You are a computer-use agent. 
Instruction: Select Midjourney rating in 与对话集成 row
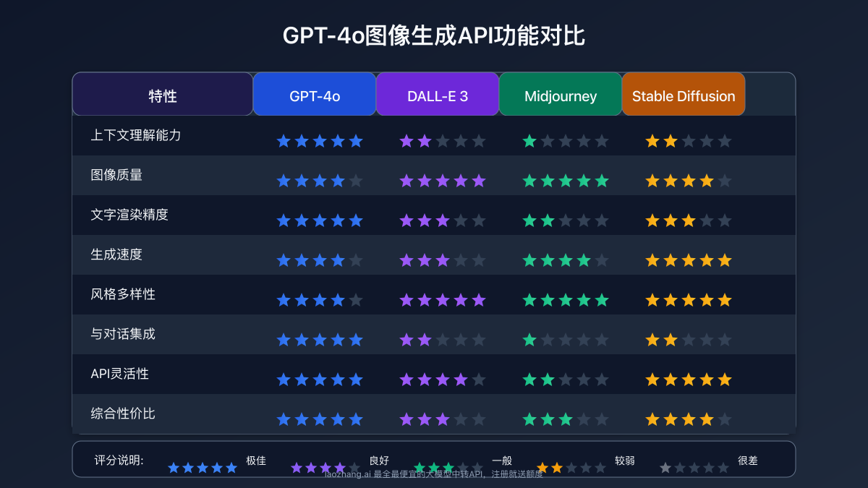[x=566, y=340]
